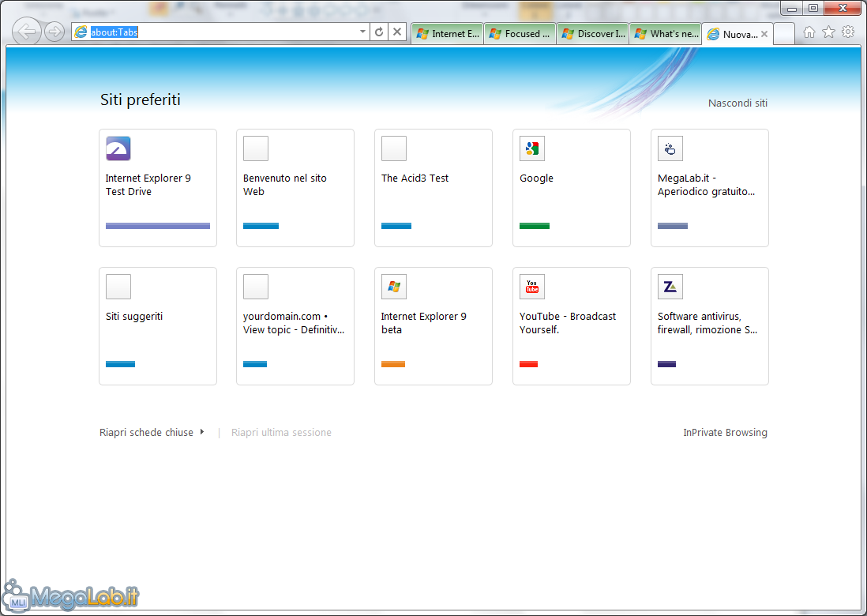Click the purple activity bar on IE9 Test Drive
867x616 pixels.
click(x=158, y=226)
